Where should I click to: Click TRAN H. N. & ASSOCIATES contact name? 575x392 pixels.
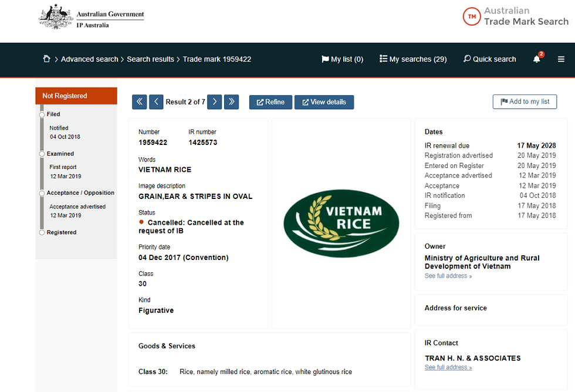473,358
